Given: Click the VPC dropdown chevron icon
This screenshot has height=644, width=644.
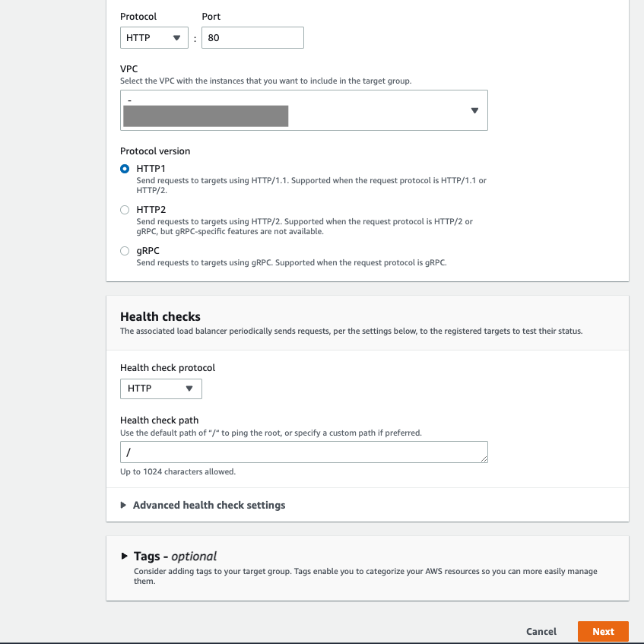Looking at the screenshot, I should pos(474,109).
